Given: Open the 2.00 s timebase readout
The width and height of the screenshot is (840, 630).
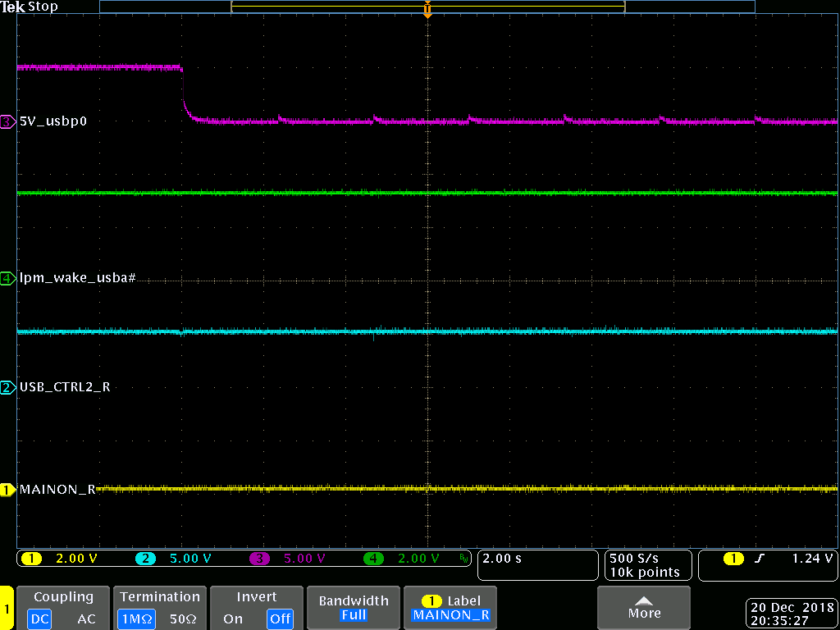Looking at the screenshot, I should click(x=537, y=565).
